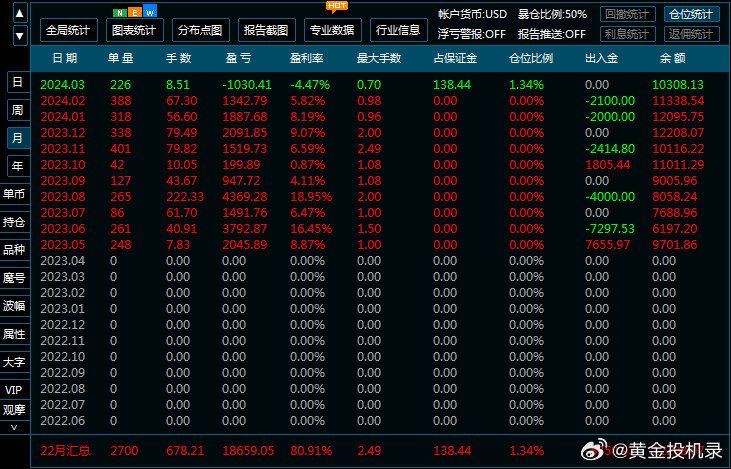731x469 pixels.
Task: Select the 月 (monthly) period button
Action: pyautogui.click(x=16, y=137)
